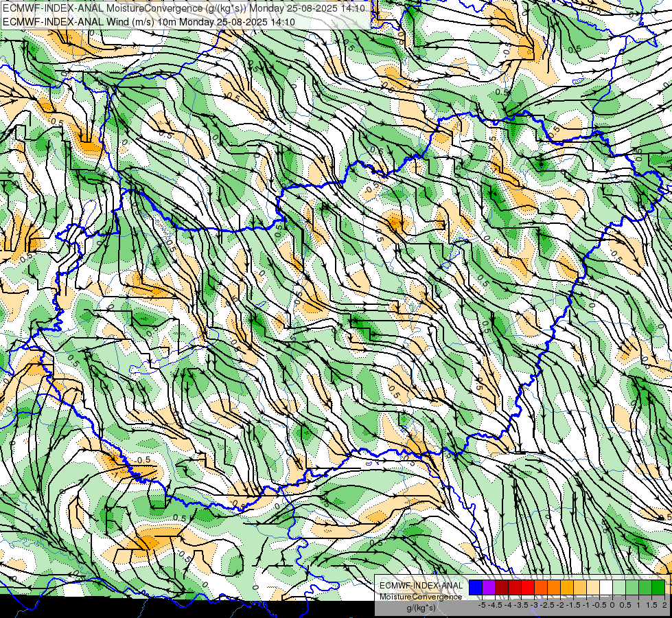Image resolution: width=672 pixels, height=618 pixels.
Task: Click the legend tick label '-1.5'
Action: coord(573,605)
